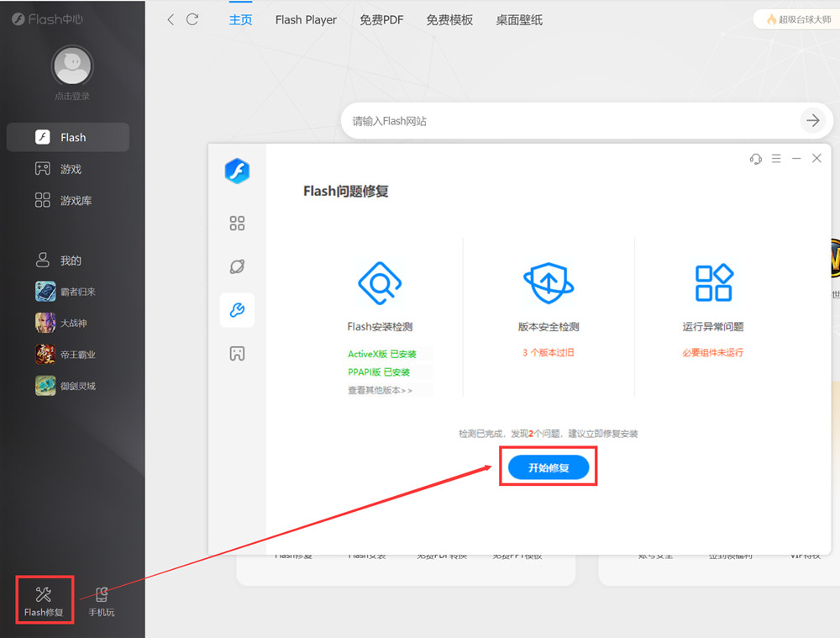840x638 pixels.
Task: Click the Flash修复 wrench icon in sidebar
Action: pos(44,595)
